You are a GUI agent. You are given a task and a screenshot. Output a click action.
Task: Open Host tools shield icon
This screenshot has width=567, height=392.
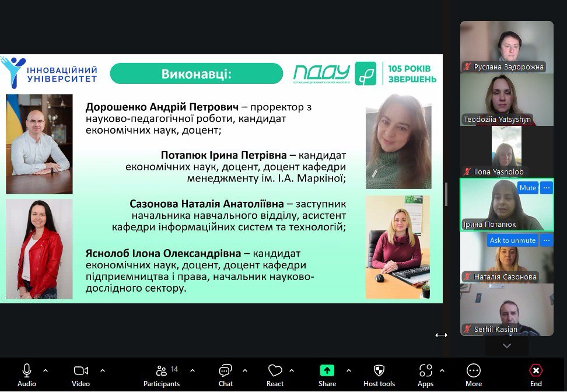click(379, 374)
